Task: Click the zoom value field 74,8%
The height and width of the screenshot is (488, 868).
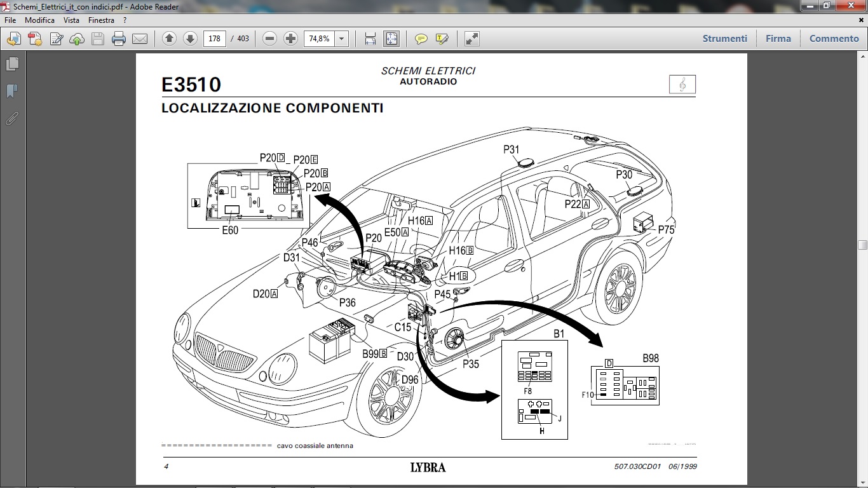Action: [x=319, y=39]
